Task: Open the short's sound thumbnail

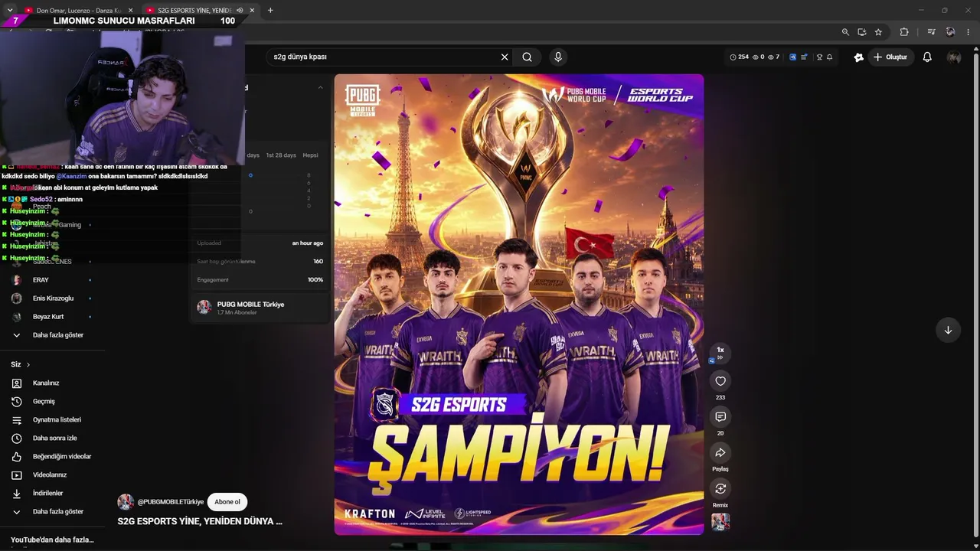Action: point(720,522)
